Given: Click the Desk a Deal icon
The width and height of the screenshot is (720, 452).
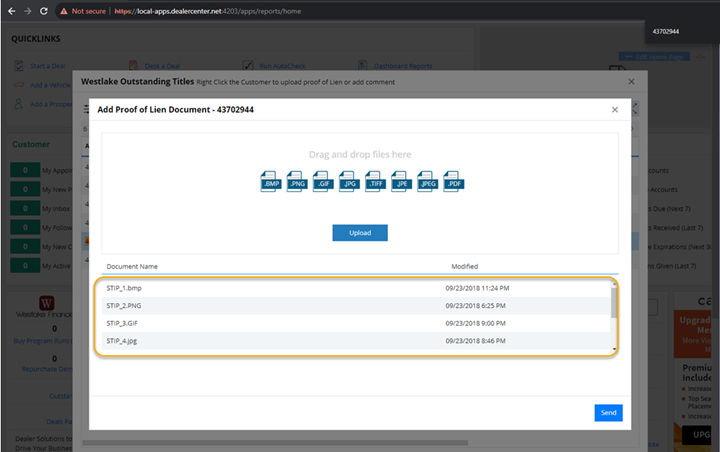Looking at the screenshot, I should pos(133,66).
